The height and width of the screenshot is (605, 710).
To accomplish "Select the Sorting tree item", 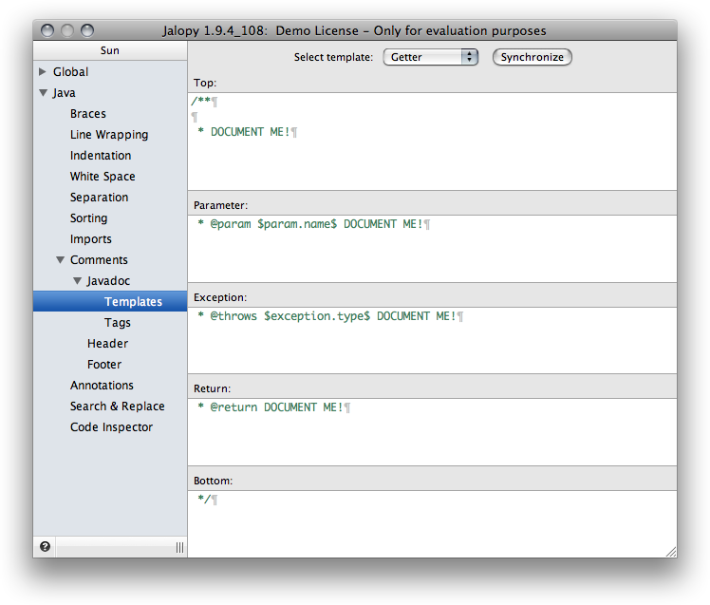I will click(x=89, y=218).
